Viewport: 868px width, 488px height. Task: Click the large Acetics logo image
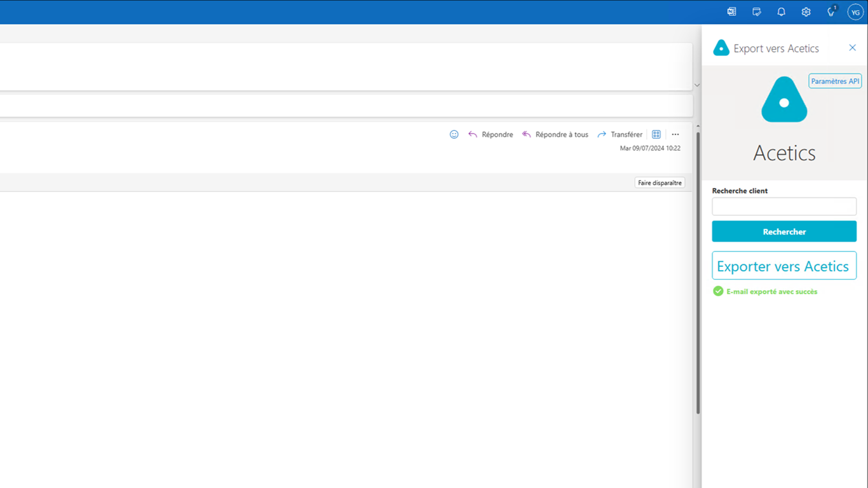(x=784, y=100)
